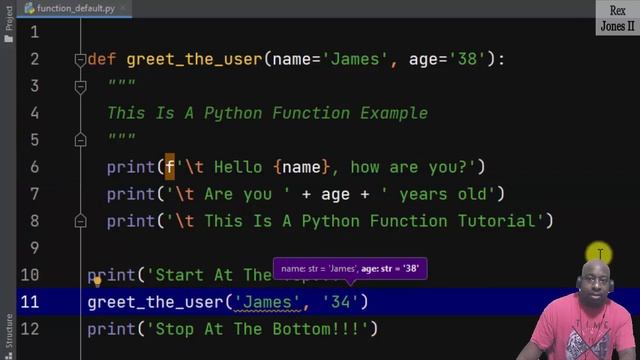Viewport: 640px width, 360px height.
Task: Click line number 11 in the gutter
Action: coord(30,302)
